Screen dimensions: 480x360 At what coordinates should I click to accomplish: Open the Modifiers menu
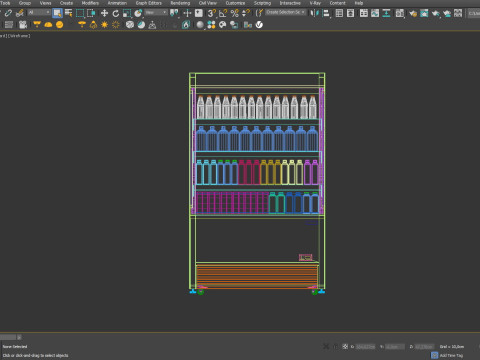click(x=90, y=3)
